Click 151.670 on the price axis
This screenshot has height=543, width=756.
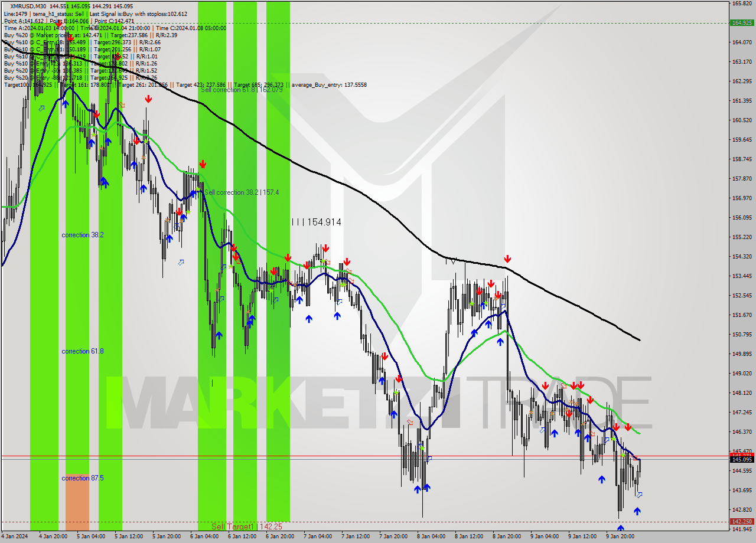coord(741,315)
